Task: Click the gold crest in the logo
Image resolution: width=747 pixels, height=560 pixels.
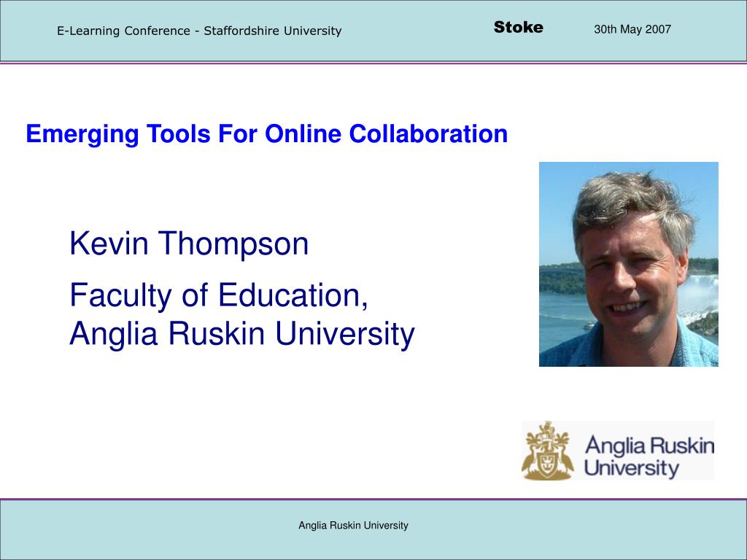Action: (x=547, y=451)
